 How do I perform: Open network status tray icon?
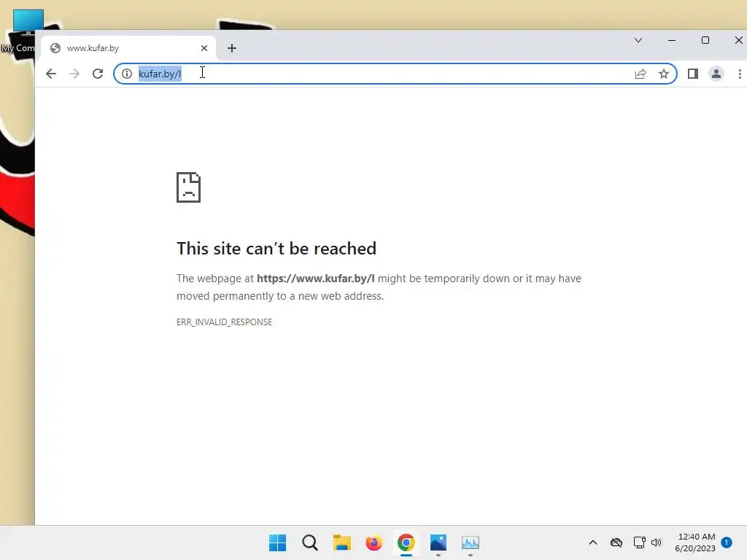pos(639,542)
